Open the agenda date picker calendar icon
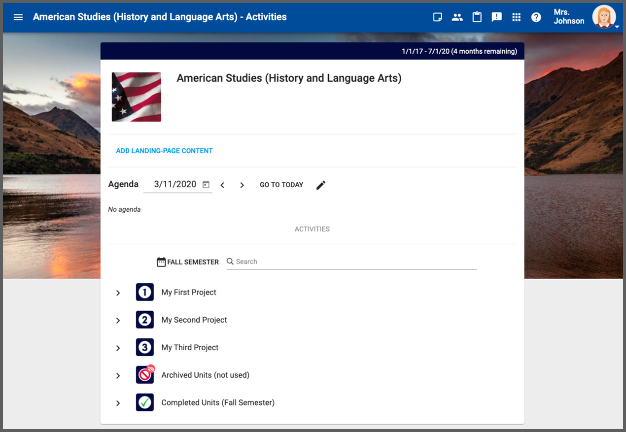This screenshot has width=626, height=432. pos(206,185)
